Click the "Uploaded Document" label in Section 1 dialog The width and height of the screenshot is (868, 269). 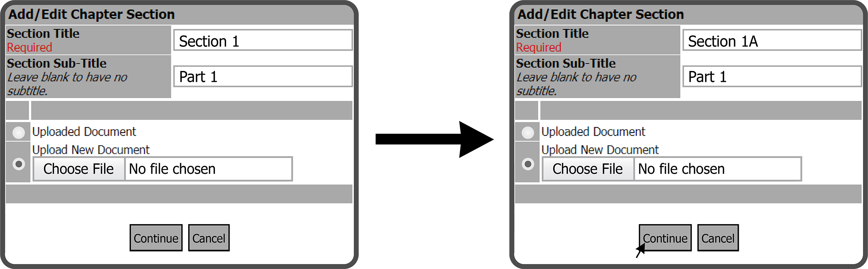pos(84,132)
